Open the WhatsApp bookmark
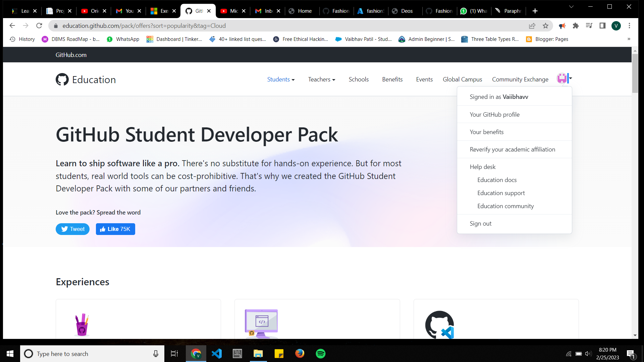Screen dimensions: 644x362 (x=123, y=39)
